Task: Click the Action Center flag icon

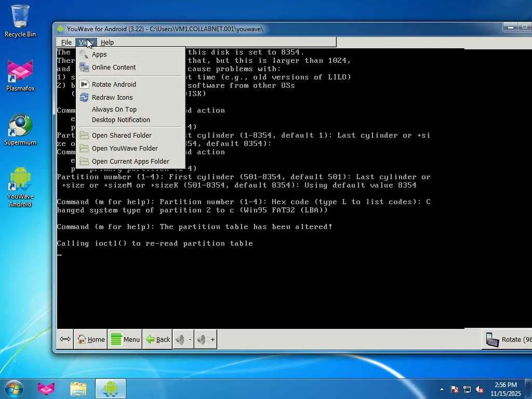Action: tap(454, 389)
